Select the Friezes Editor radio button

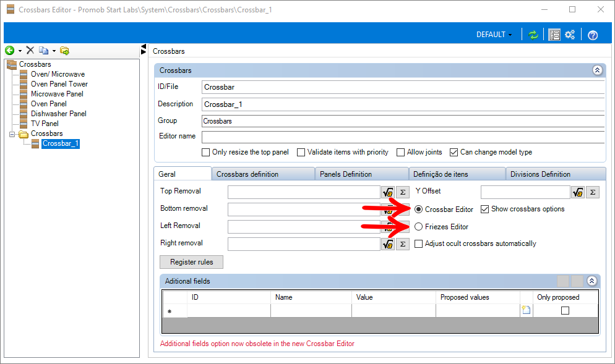click(x=418, y=226)
